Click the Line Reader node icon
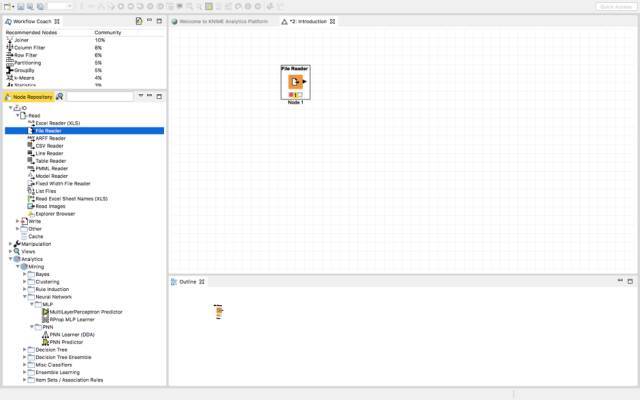Screen dimensions: 640x400 tap(31, 153)
